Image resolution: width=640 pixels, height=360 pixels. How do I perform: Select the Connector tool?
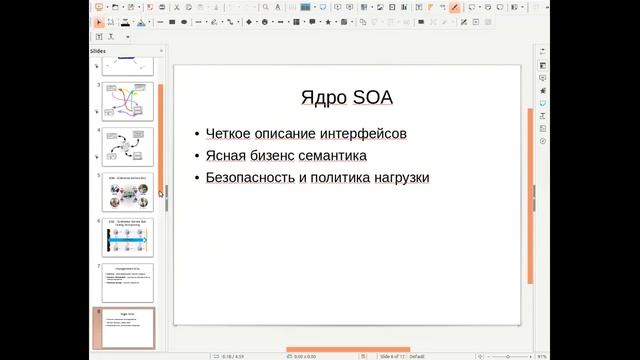[230, 22]
